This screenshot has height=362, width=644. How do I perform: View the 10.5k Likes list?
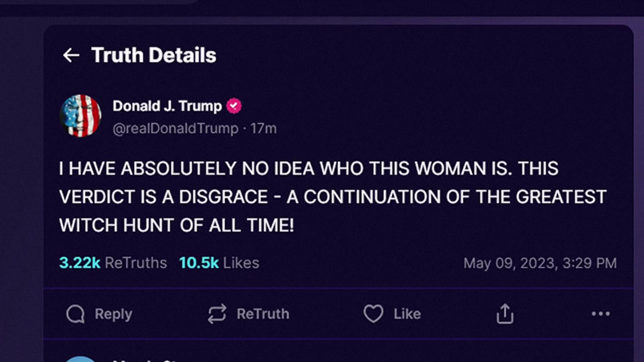219,263
